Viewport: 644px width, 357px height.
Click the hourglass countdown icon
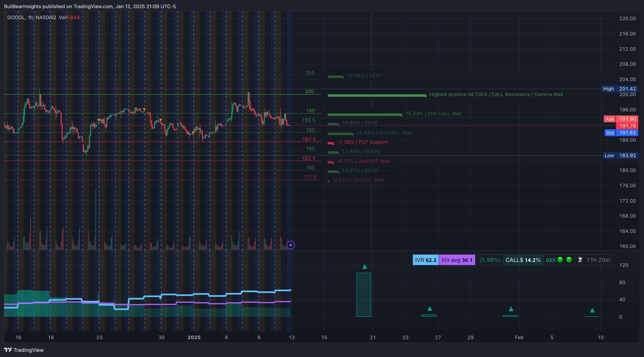[580, 260]
